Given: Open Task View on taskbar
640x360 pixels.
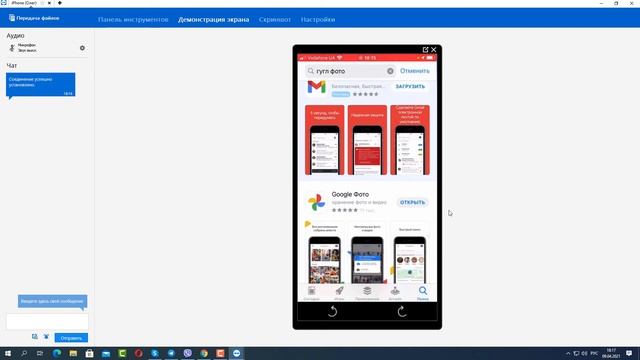Looking at the screenshot, I should coord(40,353).
